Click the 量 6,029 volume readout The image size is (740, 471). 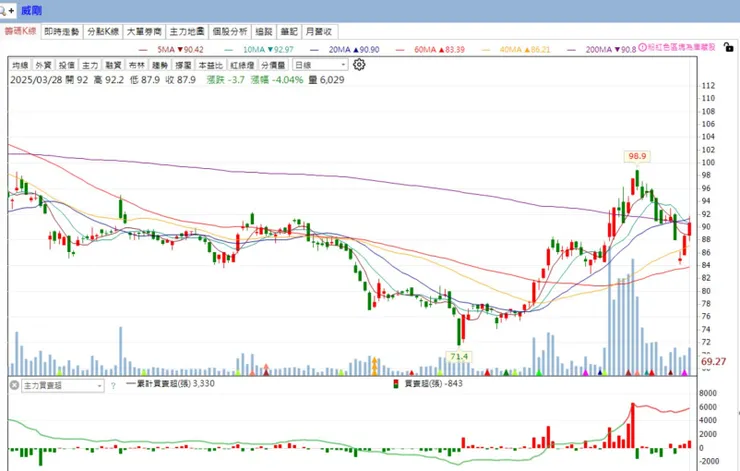(327, 80)
